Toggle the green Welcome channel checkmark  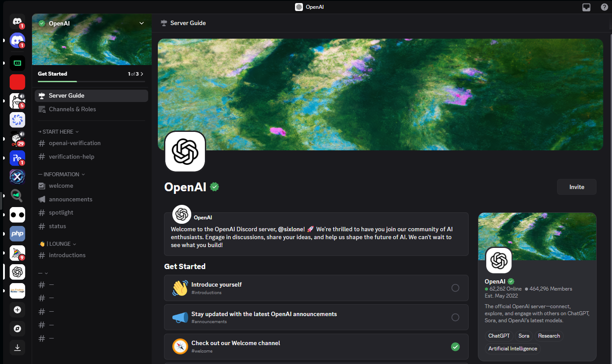[x=455, y=347]
